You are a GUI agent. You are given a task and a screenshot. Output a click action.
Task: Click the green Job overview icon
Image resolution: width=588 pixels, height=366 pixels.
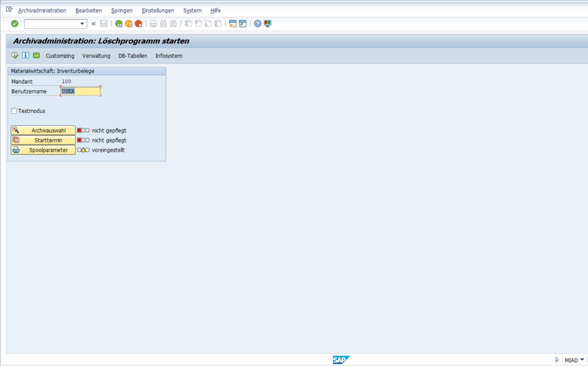[x=36, y=55]
